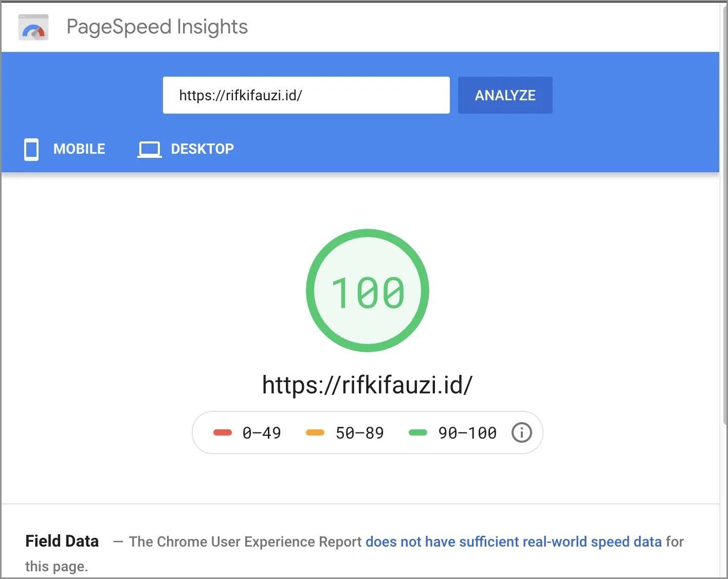This screenshot has width=728, height=579.
Task: Switch to the DESKTOP tab
Action: point(202,149)
